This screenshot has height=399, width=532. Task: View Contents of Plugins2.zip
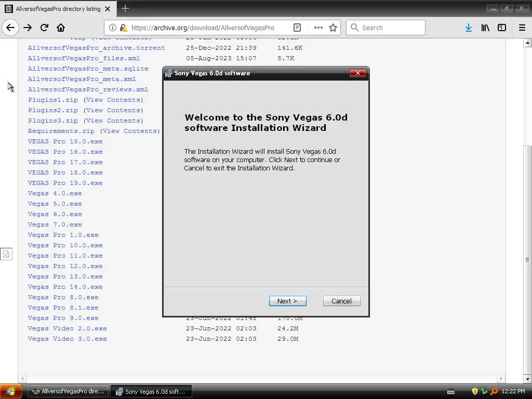(113, 110)
